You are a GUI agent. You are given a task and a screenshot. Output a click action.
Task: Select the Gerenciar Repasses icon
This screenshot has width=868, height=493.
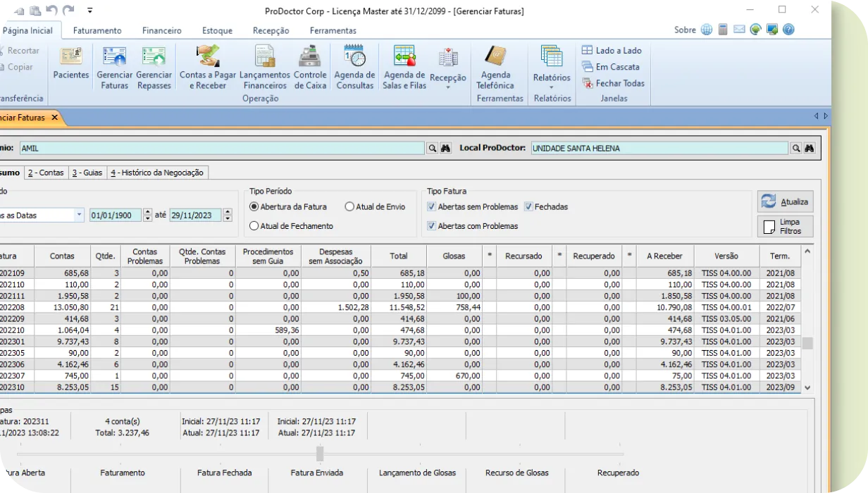tap(154, 67)
